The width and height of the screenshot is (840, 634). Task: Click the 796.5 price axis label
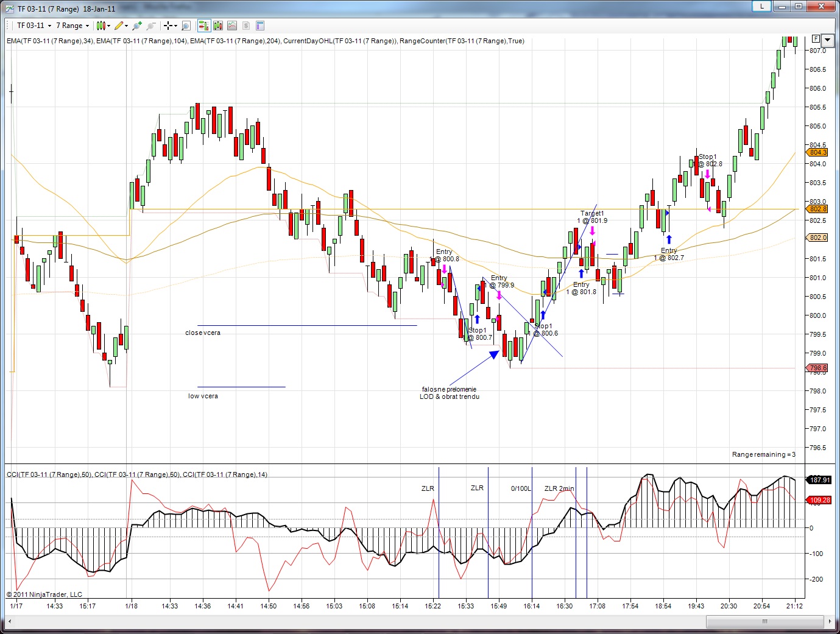point(818,448)
